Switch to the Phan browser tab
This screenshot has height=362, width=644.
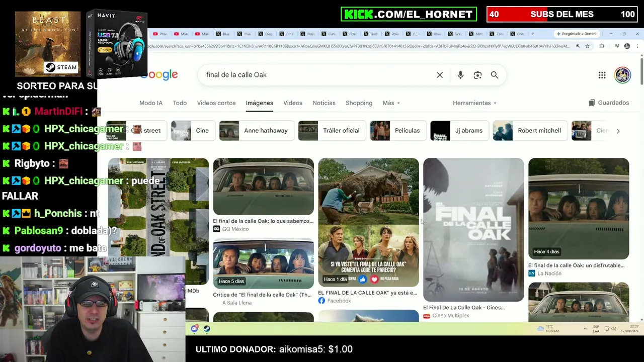tap(160, 34)
